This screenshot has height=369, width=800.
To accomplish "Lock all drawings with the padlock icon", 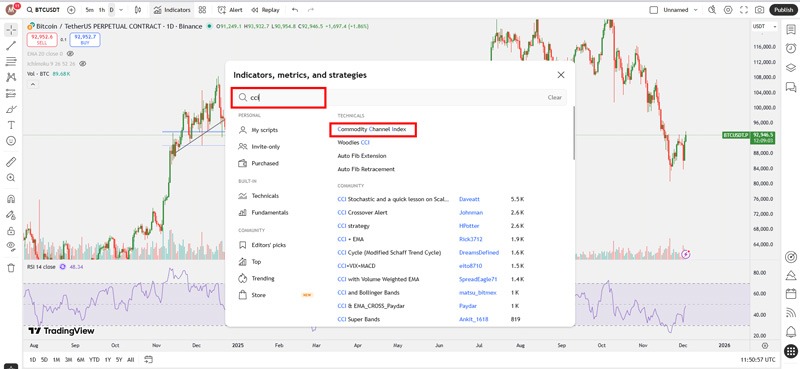I will pos(11,231).
